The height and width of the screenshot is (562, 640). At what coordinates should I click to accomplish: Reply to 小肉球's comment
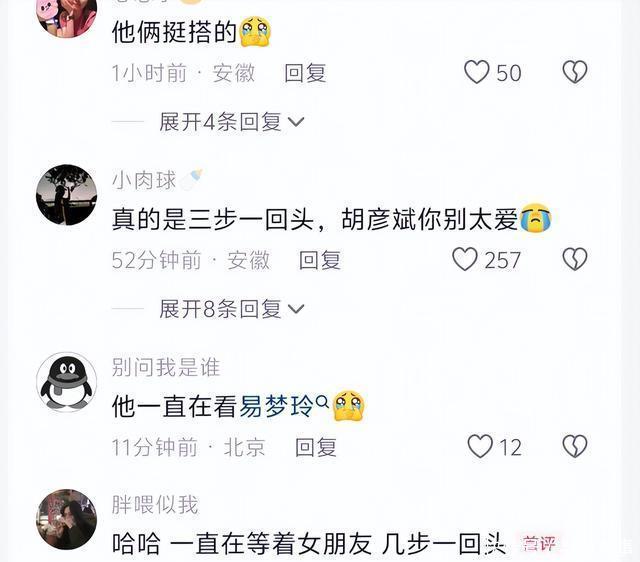point(320,260)
